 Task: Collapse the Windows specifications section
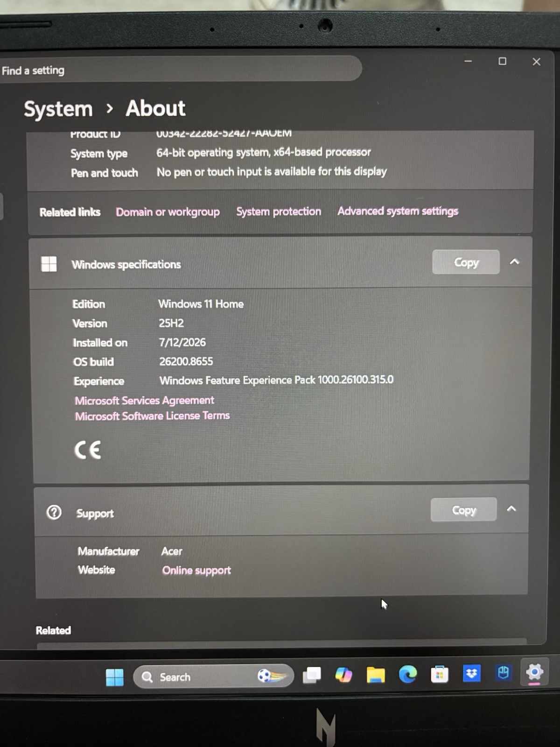[x=514, y=262]
